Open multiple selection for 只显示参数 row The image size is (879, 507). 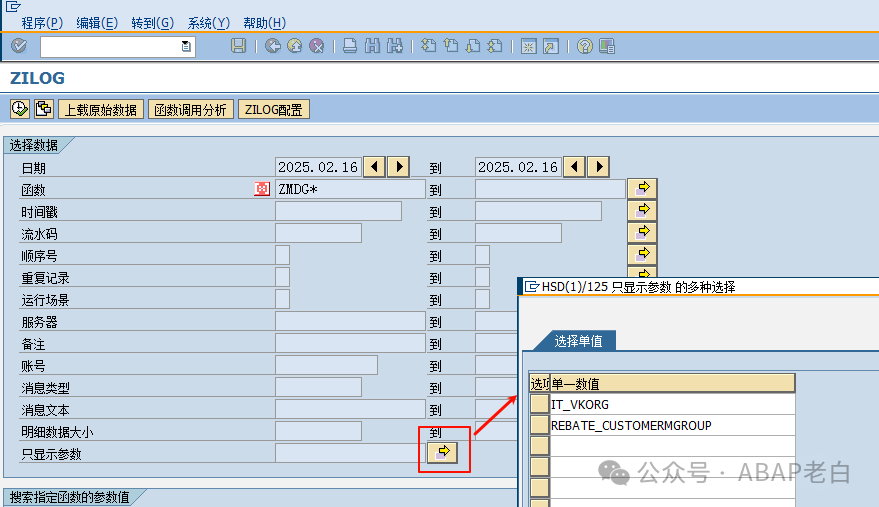coord(442,453)
